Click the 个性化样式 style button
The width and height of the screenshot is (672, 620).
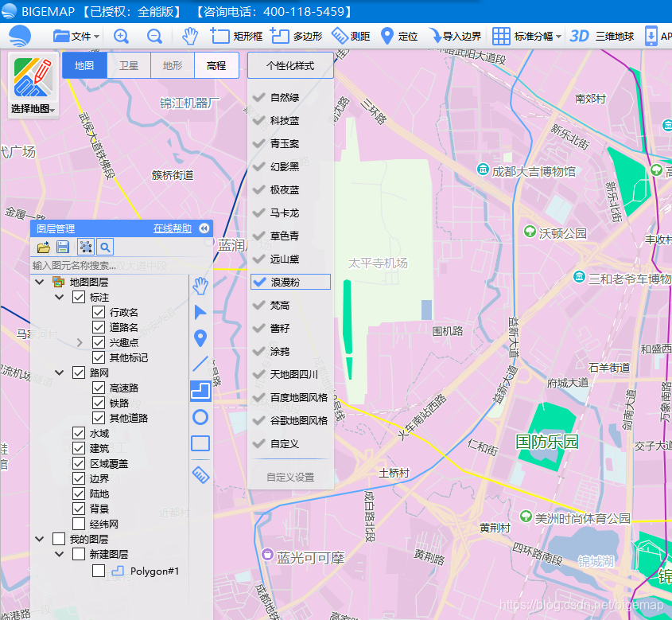[x=290, y=65]
